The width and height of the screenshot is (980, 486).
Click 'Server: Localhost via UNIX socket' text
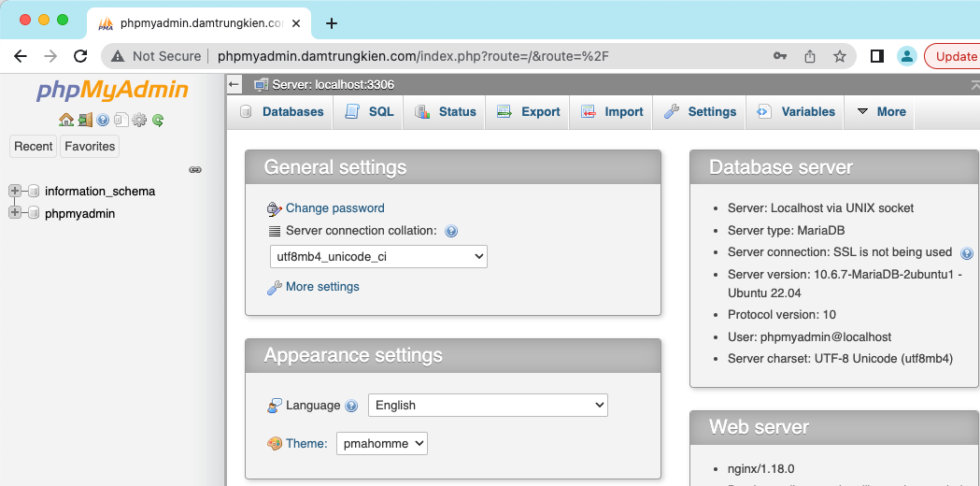coord(820,208)
